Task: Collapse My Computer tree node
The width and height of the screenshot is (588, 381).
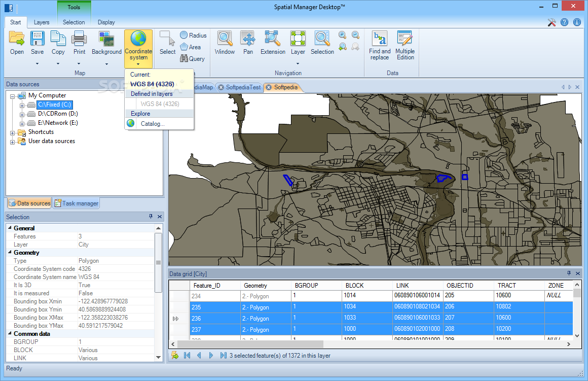Action: click(x=12, y=96)
